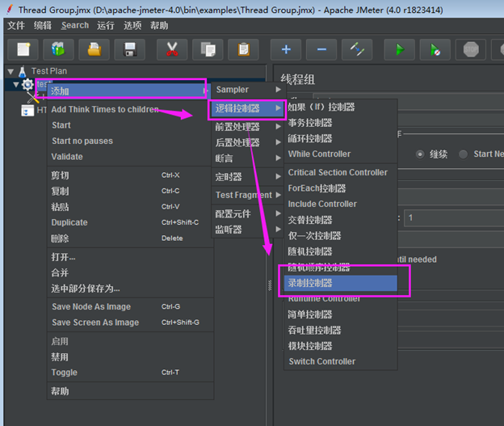The image size is (504, 426).
Task: Click the loop count field showing 1
Action: (x=454, y=217)
